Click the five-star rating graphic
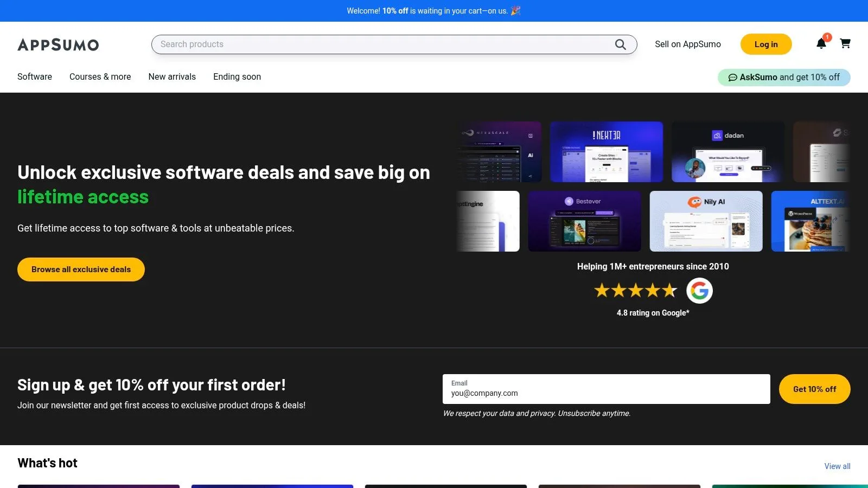868x488 pixels. click(x=636, y=291)
